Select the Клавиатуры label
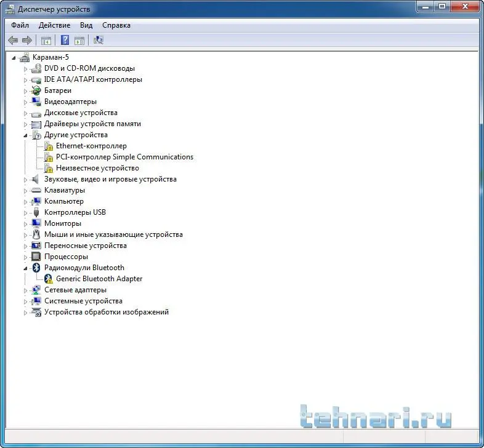 (65, 190)
